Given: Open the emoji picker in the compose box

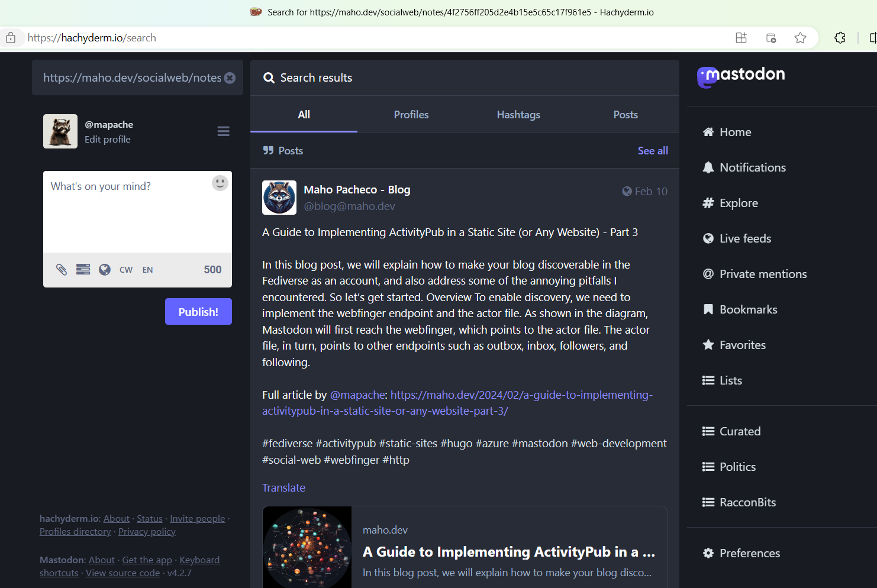Looking at the screenshot, I should [x=220, y=183].
